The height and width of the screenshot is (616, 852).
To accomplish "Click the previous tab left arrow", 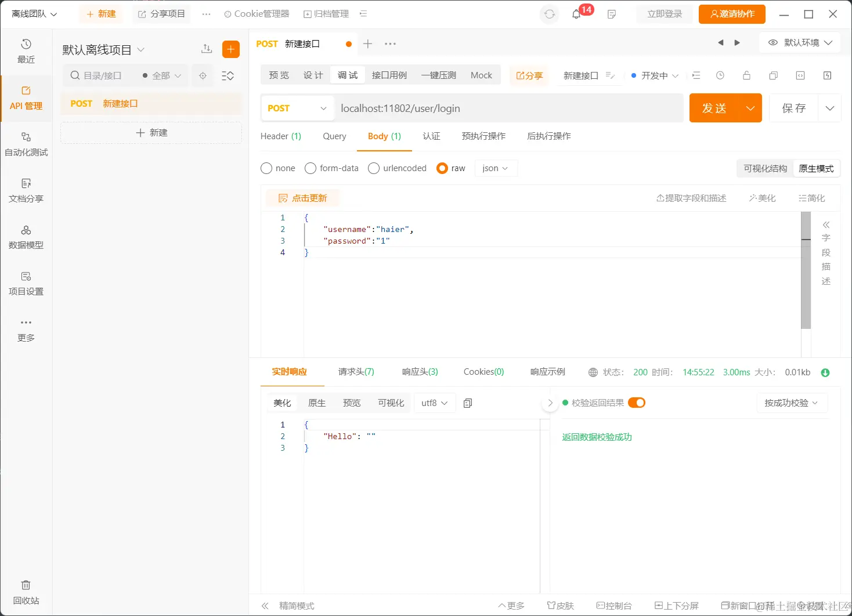I will tap(721, 42).
